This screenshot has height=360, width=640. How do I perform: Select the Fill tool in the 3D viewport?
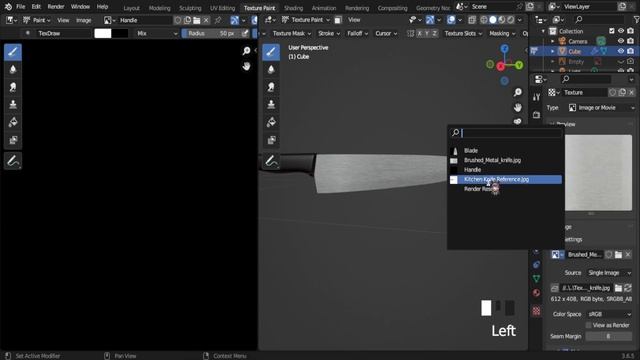pos(271,122)
